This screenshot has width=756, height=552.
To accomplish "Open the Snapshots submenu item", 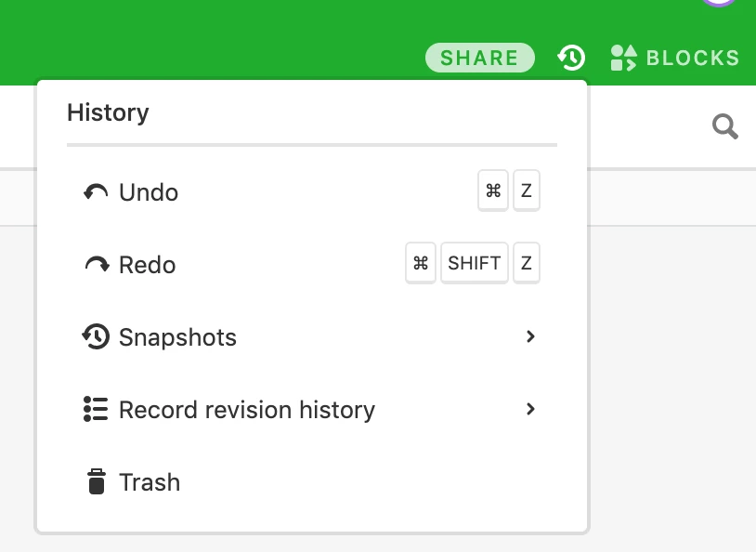I will coord(312,336).
